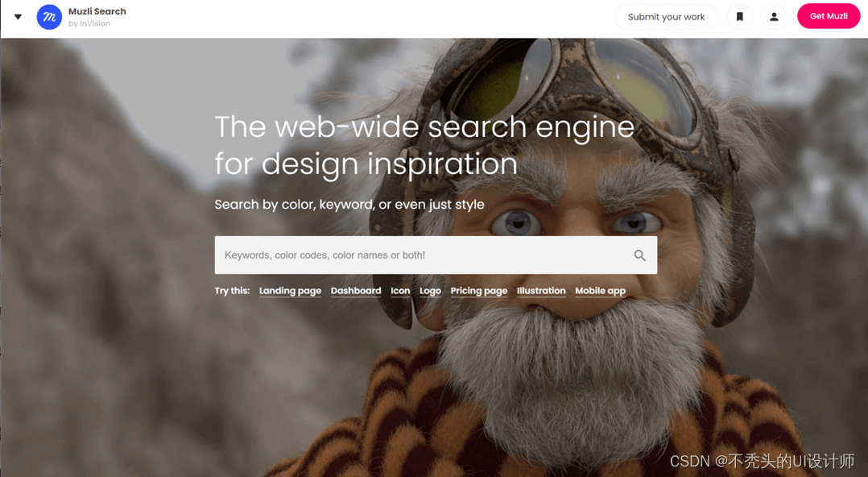Click the Muzli Search title text

97,11
